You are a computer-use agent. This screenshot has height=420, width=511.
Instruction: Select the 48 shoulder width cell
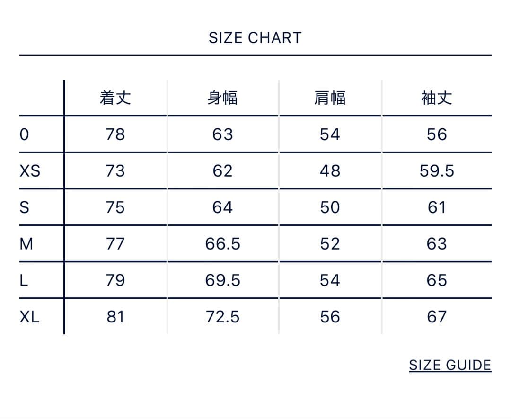[330, 171]
